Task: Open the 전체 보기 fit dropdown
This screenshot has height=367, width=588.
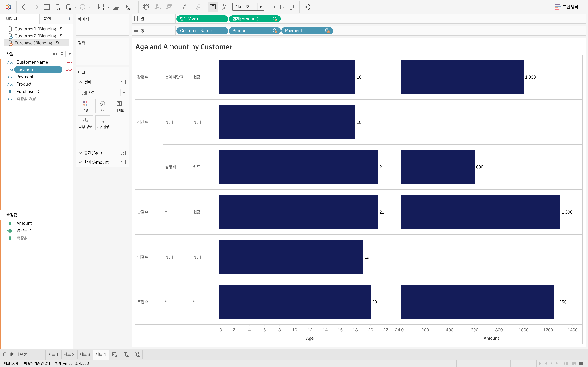Action: tap(260, 7)
